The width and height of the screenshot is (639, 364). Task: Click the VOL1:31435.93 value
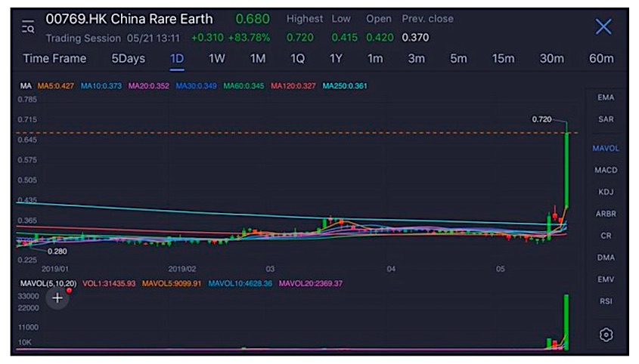pos(109,283)
